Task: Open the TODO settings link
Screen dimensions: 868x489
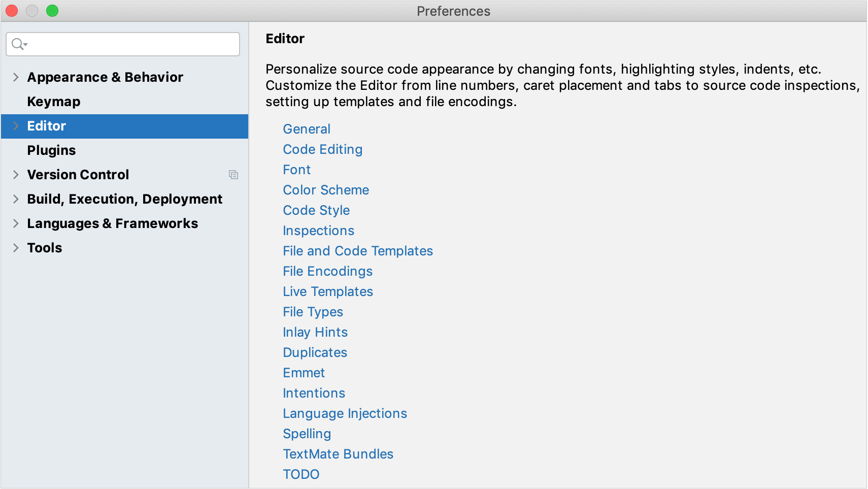Action: [x=301, y=474]
